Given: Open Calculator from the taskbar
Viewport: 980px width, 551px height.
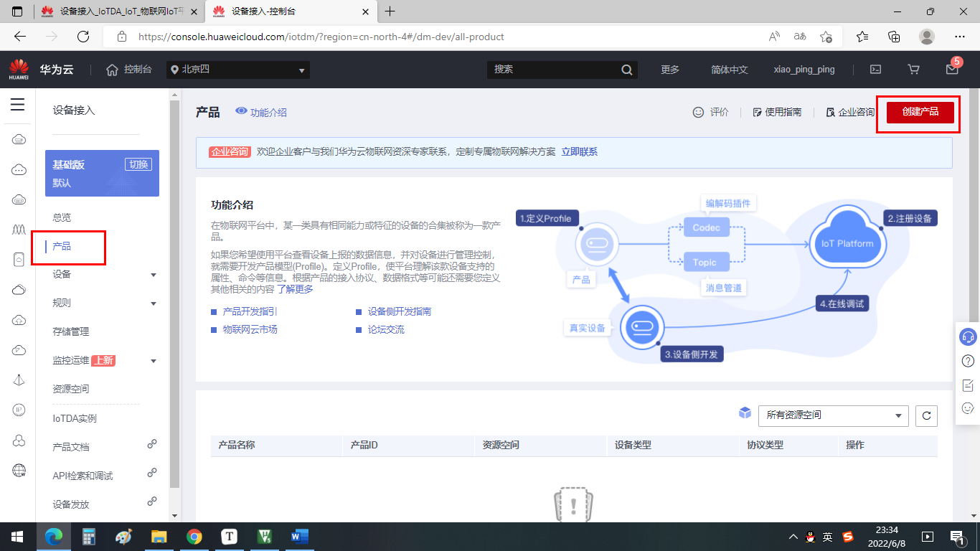Looking at the screenshot, I should (x=89, y=536).
